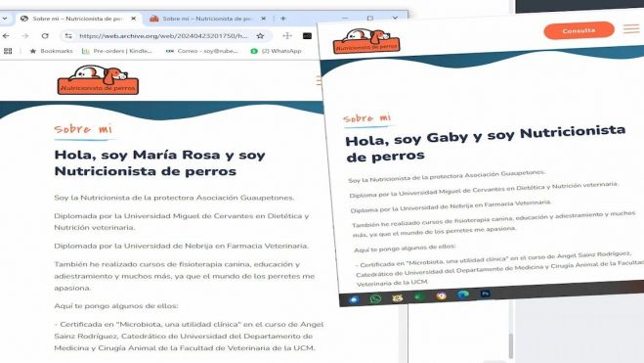Image resolution: width=644 pixels, height=363 pixels.
Task: Close the second 'Sobre mi' browser tab
Action: pyautogui.click(x=263, y=19)
